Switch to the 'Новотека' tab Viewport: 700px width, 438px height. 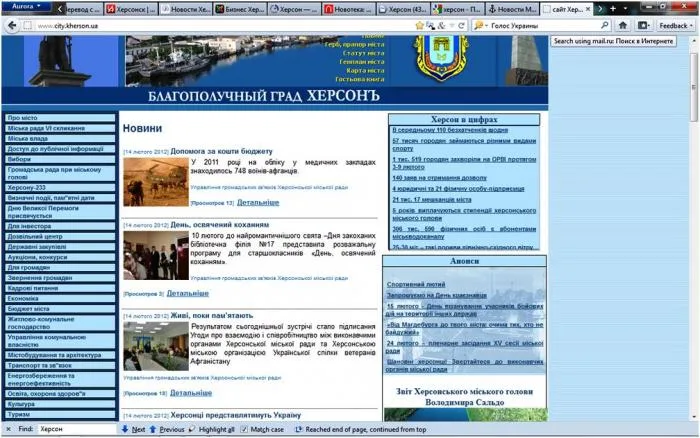(349, 9)
